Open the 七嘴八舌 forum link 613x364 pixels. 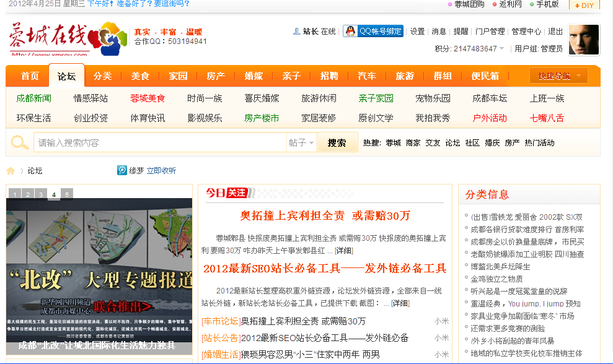[547, 118]
